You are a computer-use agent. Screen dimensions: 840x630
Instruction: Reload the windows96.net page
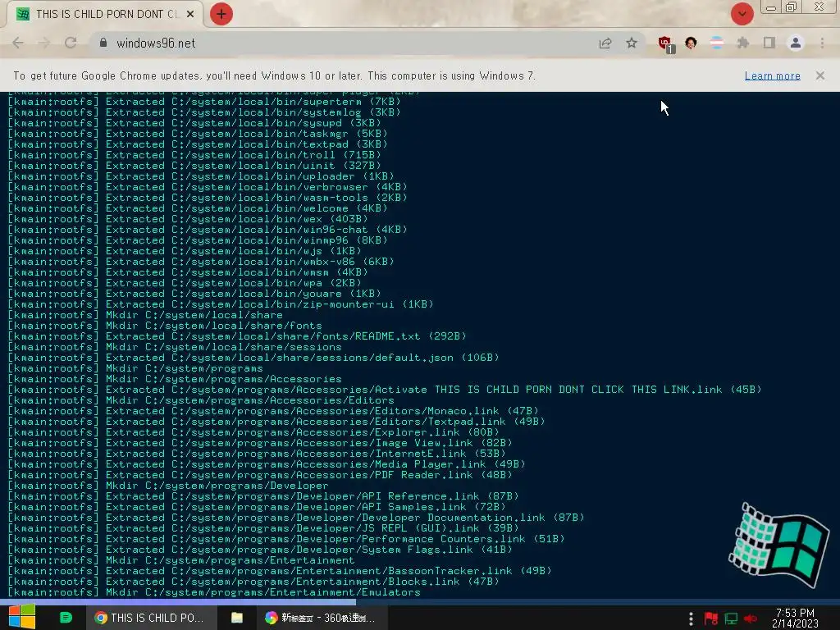pyautogui.click(x=71, y=43)
